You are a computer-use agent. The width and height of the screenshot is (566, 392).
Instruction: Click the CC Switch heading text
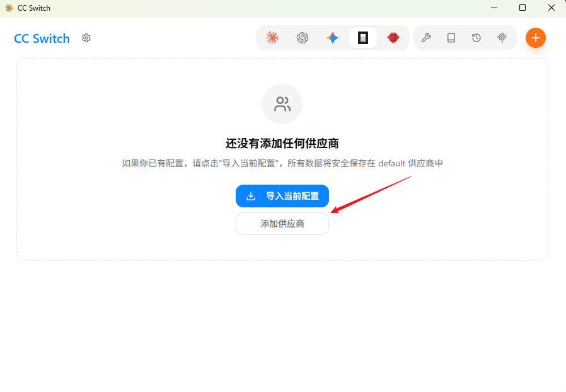coord(42,38)
